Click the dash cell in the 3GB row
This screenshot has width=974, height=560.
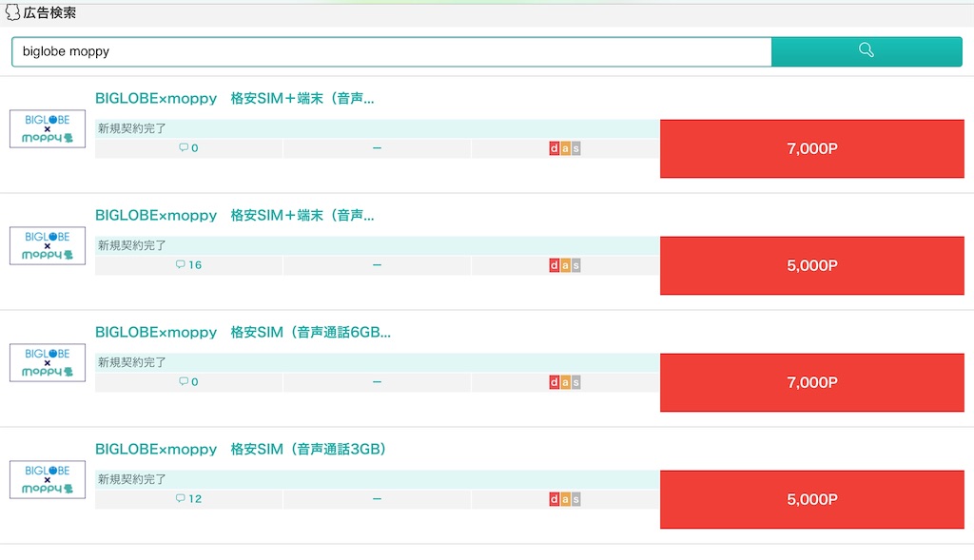[x=377, y=499]
